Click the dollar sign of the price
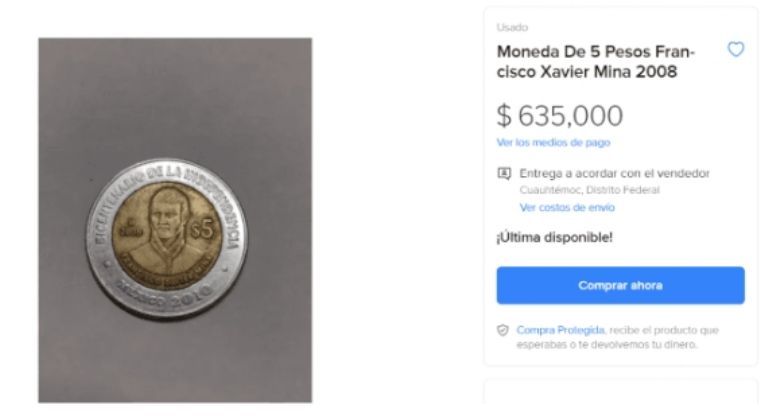The height and width of the screenshot is (416, 768). tap(504, 116)
